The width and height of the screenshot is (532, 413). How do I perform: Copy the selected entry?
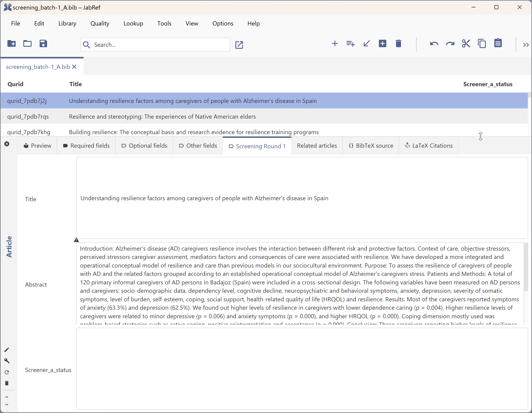click(482, 44)
